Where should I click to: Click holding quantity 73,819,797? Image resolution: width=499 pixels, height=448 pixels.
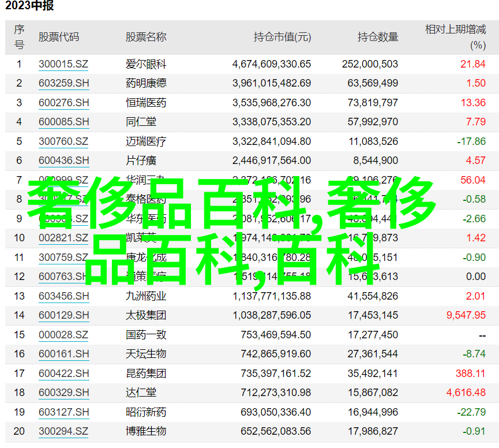[x=373, y=103]
